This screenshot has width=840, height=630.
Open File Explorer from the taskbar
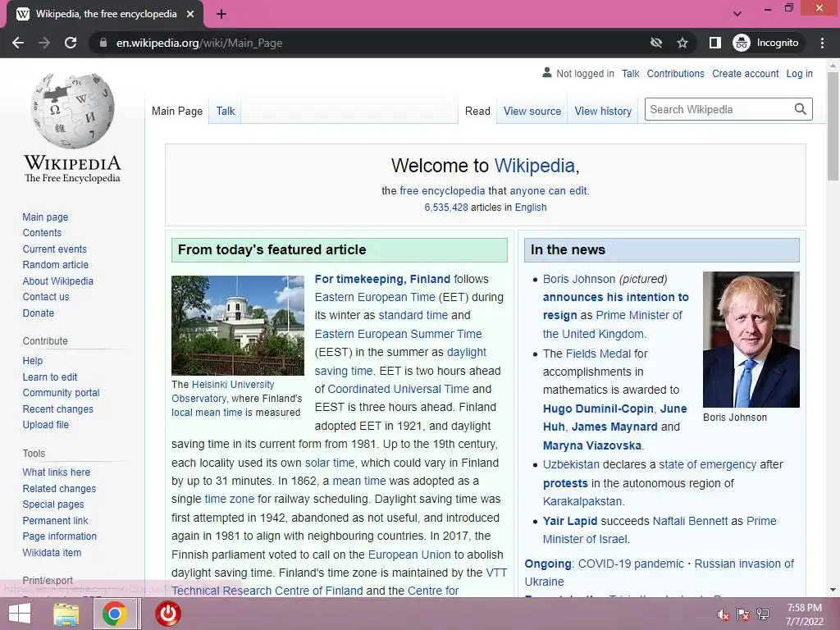66,614
